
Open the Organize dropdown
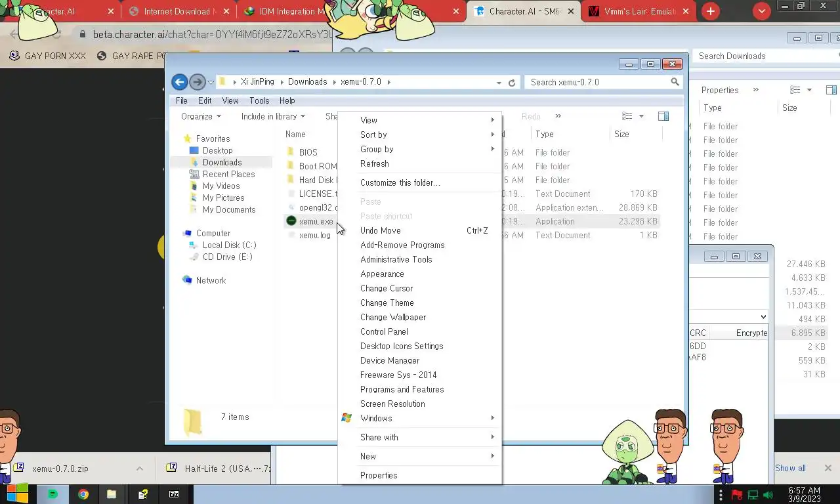[x=201, y=116]
